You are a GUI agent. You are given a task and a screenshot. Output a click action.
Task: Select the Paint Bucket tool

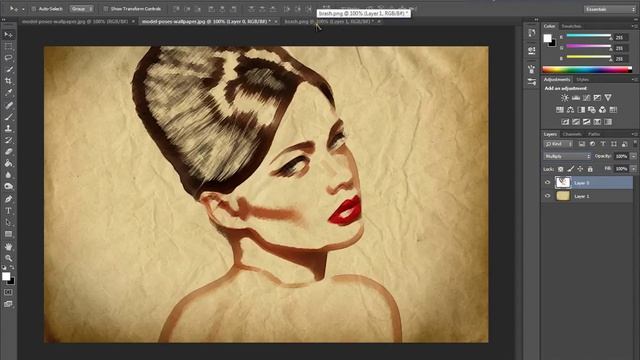8,163
